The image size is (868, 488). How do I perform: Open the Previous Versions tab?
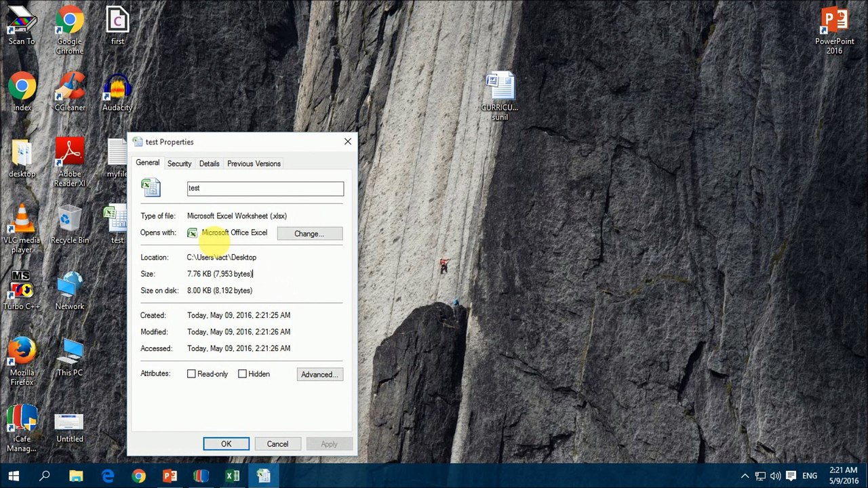254,163
